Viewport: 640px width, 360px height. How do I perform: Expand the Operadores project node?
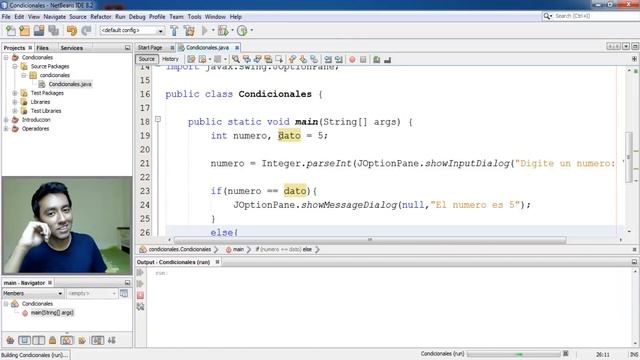(x=6, y=129)
